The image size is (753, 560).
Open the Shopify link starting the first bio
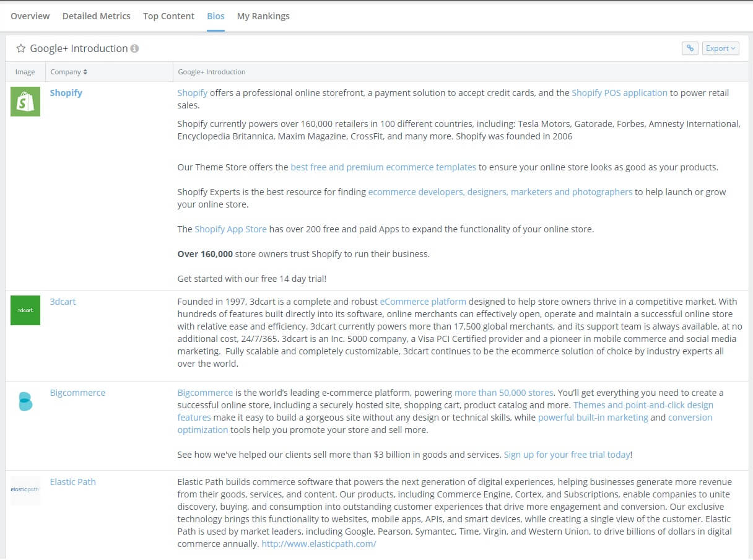point(192,93)
